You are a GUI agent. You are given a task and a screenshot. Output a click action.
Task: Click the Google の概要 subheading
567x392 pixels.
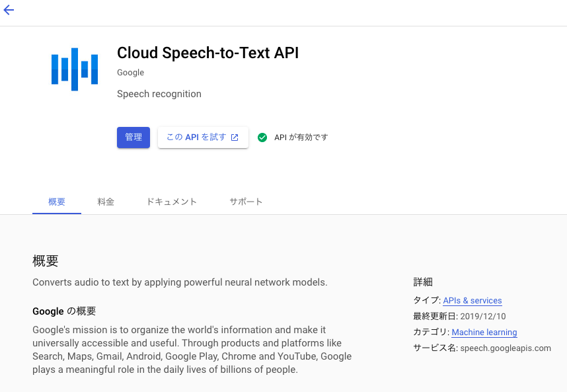64,311
